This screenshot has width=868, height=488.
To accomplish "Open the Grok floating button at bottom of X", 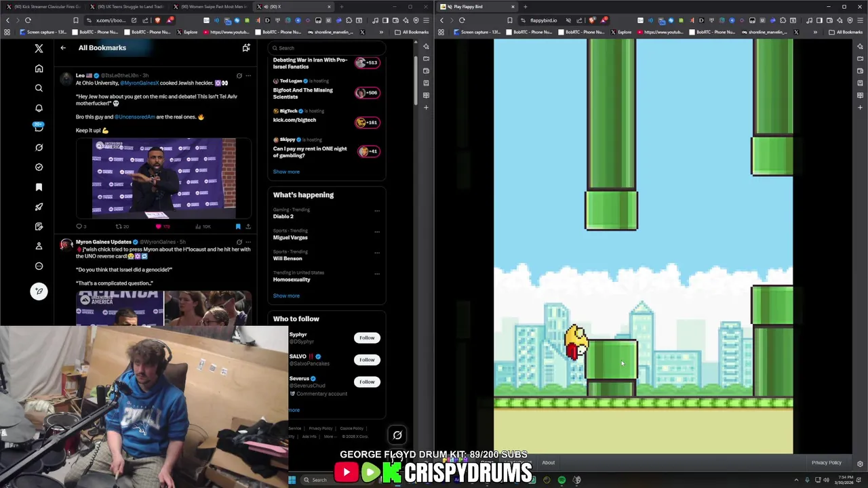I will [x=397, y=435].
